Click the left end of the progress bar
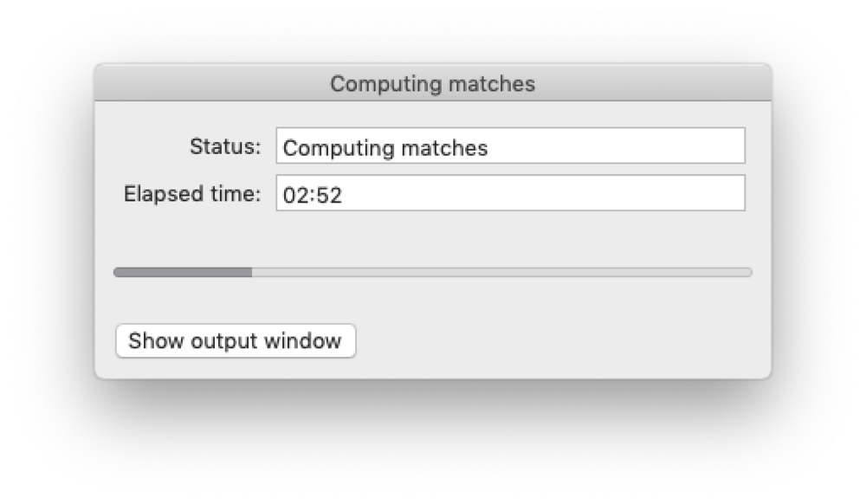This screenshot has width=866, height=504. click(x=119, y=272)
